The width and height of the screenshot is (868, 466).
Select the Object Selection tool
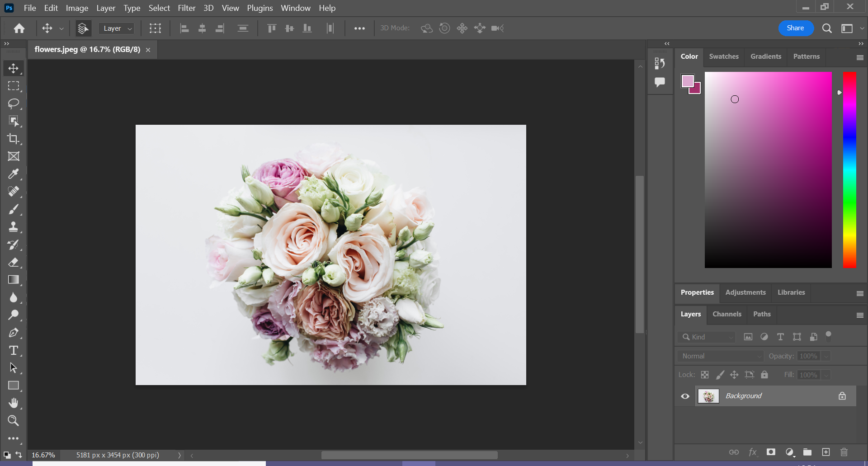click(14, 121)
